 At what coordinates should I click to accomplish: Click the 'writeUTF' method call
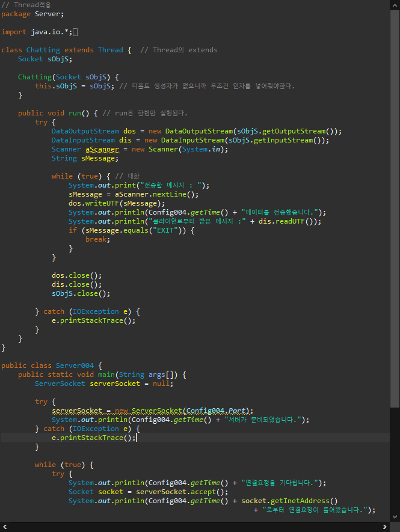tap(102, 204)
